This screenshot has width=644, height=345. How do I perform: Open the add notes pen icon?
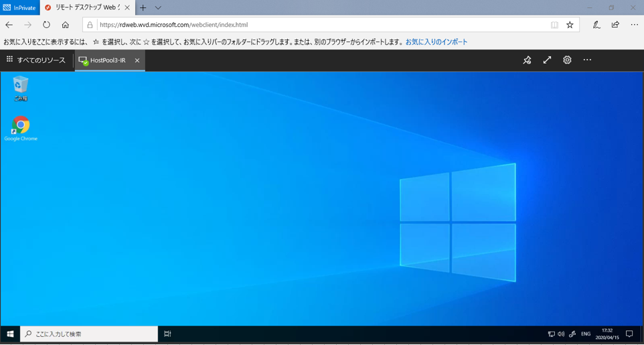596,25
